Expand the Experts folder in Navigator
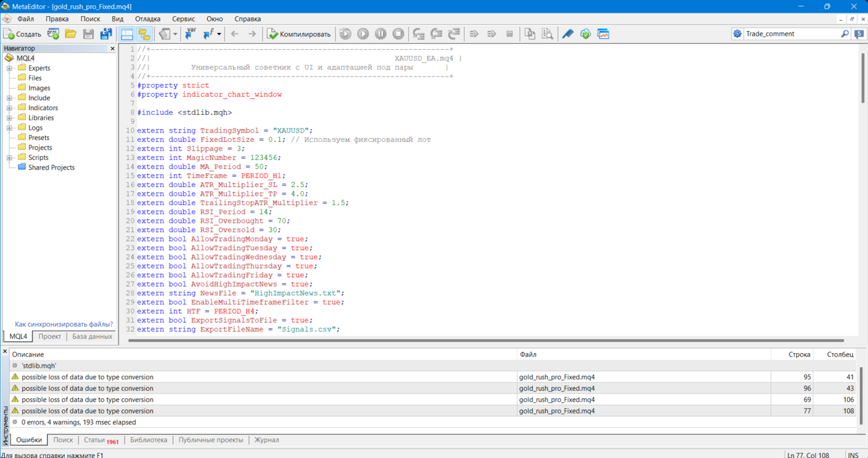The height and width of the screenshot is (458, 868). pyautogui.click(x=9, y=68)
